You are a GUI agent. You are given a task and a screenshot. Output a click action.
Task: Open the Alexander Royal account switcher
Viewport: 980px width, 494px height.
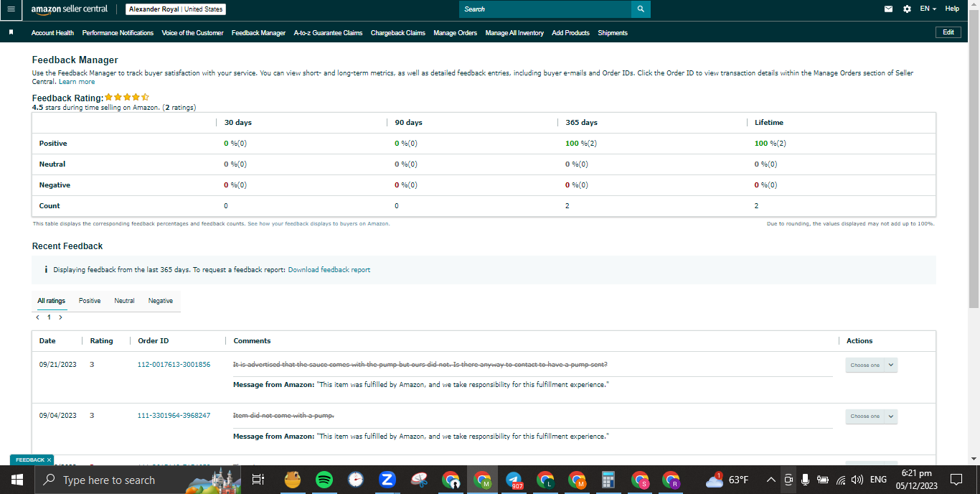click(x=176, y=9)
